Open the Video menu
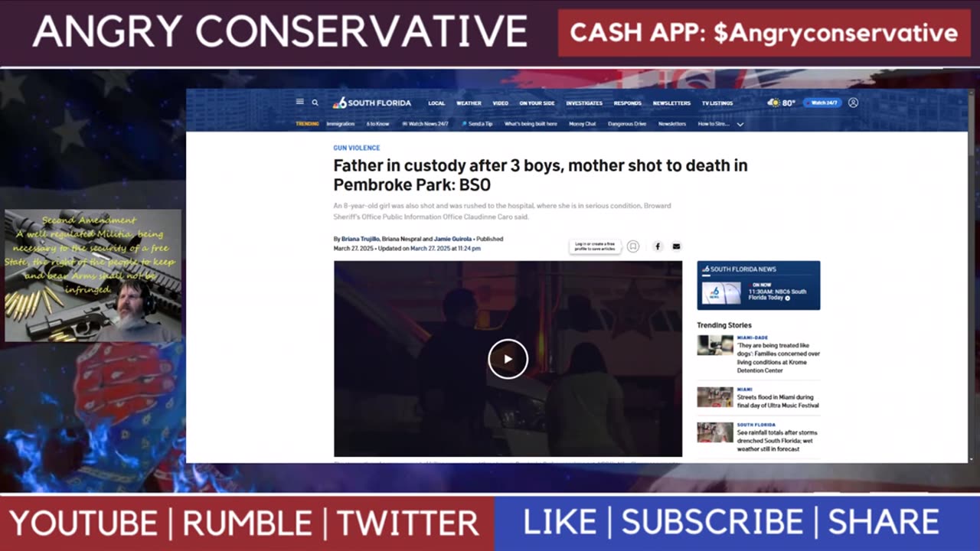The image size is (980, 551). 500,103
